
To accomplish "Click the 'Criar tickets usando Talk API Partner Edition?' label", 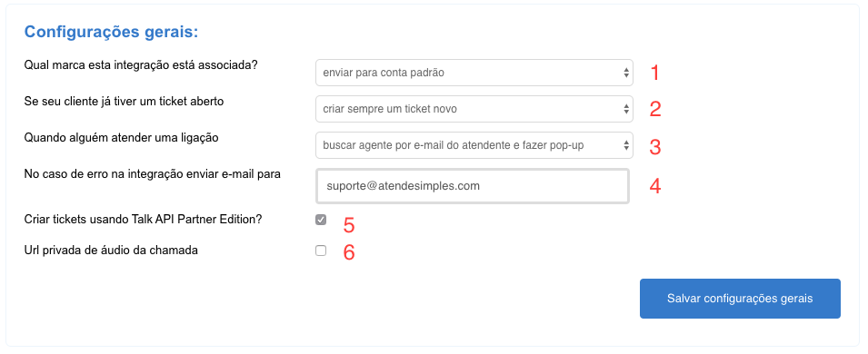I will click(x=143, y=220).
